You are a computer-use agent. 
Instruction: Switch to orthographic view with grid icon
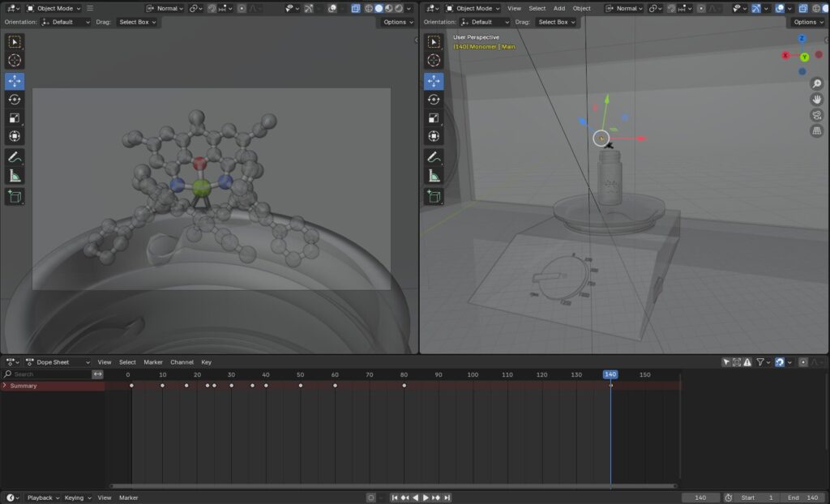point(817,130)
